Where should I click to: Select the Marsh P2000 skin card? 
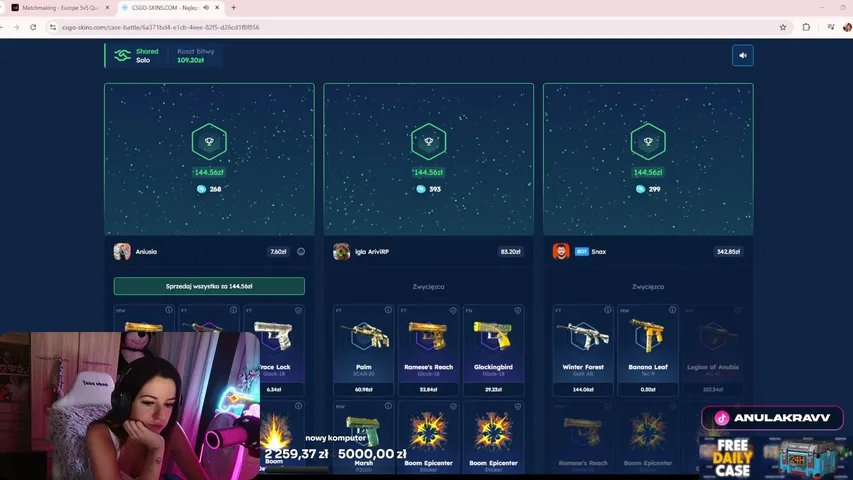coord(363,440)
